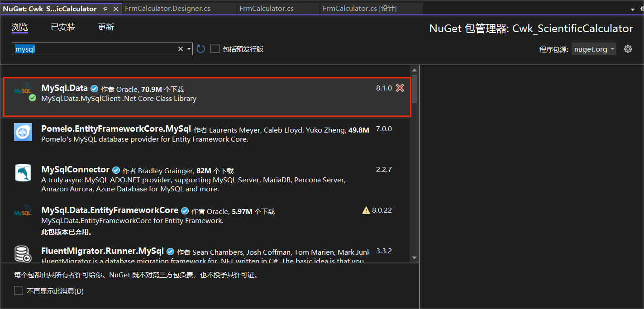This screenshot has width=644, height=309.
Task: Click the deprecation warning triangle beside 8.0.22
Action: coord(366,210)
